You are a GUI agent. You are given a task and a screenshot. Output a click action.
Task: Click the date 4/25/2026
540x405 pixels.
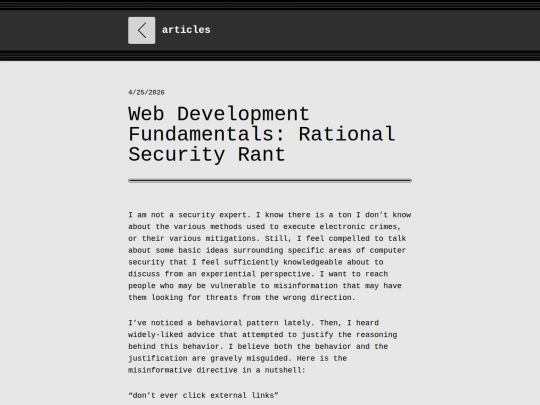(x=146, y=92)
